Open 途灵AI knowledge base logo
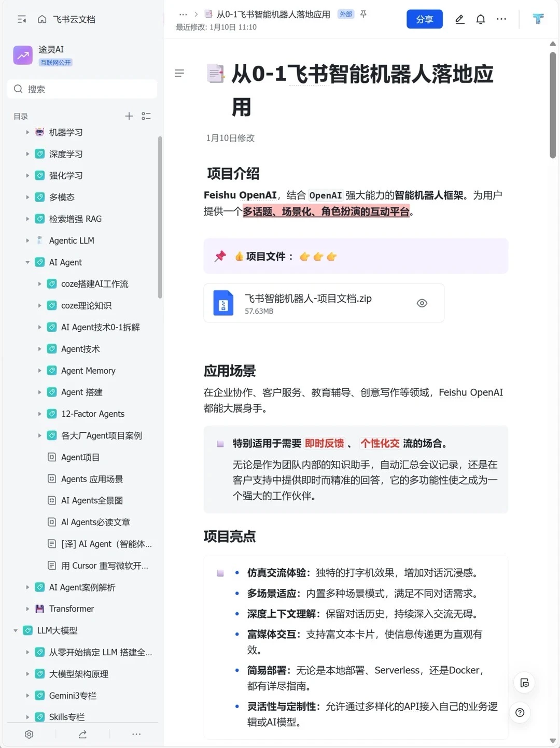 (23, 55)
